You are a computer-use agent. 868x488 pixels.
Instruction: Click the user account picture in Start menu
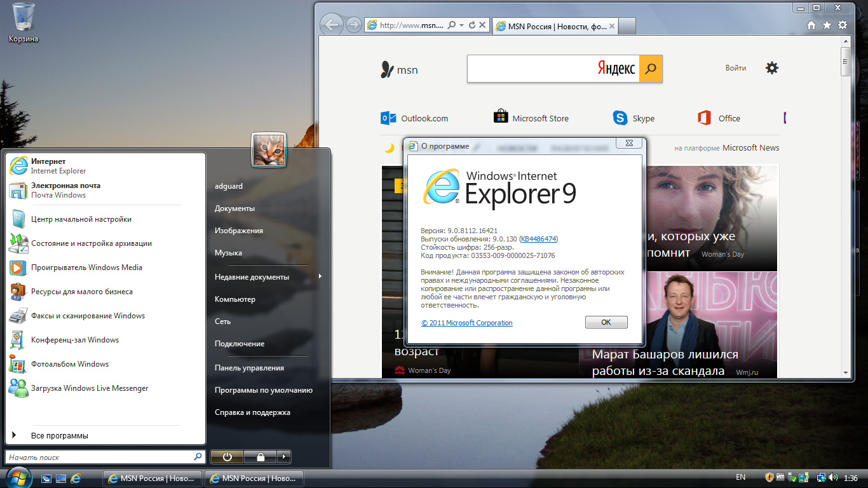(x=269, y=150)
